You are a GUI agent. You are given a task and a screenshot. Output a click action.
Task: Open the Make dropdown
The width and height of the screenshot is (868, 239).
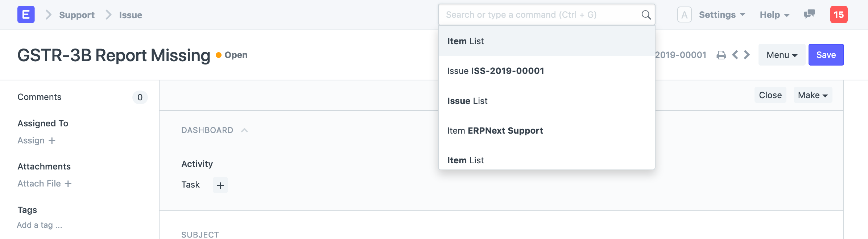[813, 95]
